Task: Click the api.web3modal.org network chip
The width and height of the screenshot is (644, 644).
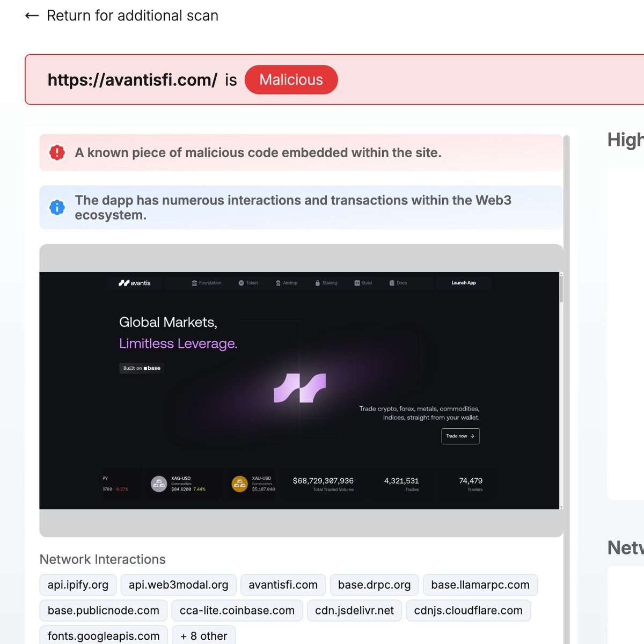Action: click(179, 585)
